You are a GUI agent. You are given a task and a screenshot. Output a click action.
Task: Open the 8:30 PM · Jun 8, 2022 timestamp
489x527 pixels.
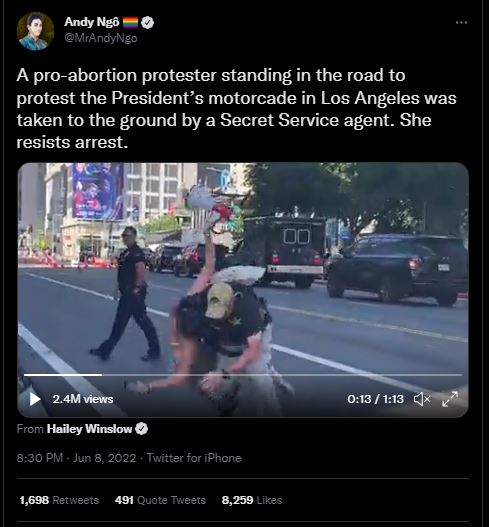pyautogui.click(x=76, y=458)
